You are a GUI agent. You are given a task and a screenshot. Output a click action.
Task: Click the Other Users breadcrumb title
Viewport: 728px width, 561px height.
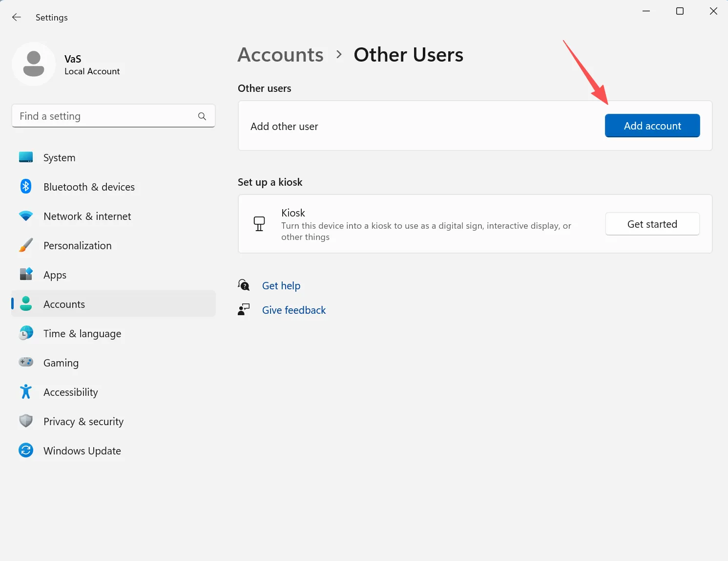(x=409, y=55)
